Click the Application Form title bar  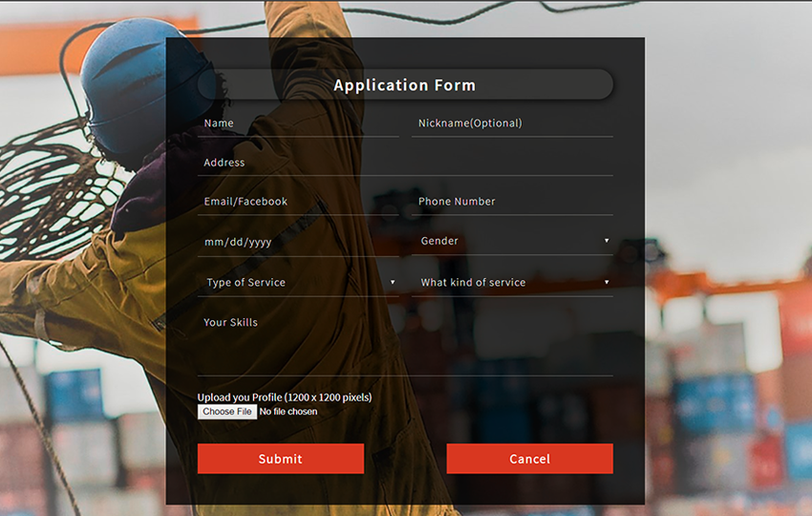[x=405, y=85]
